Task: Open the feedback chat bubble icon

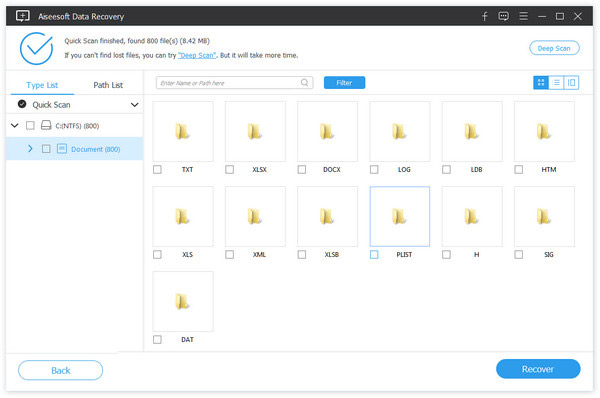Action: point(504,16)
